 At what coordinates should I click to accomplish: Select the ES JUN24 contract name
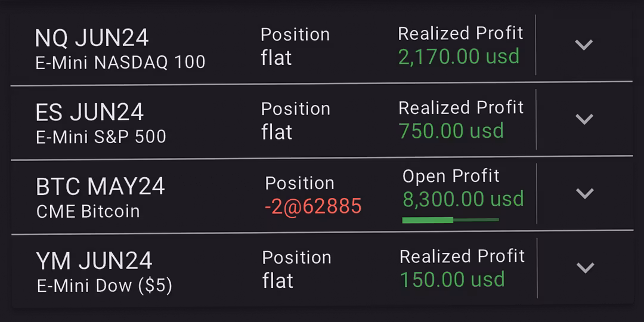click(x=89, y=113)
